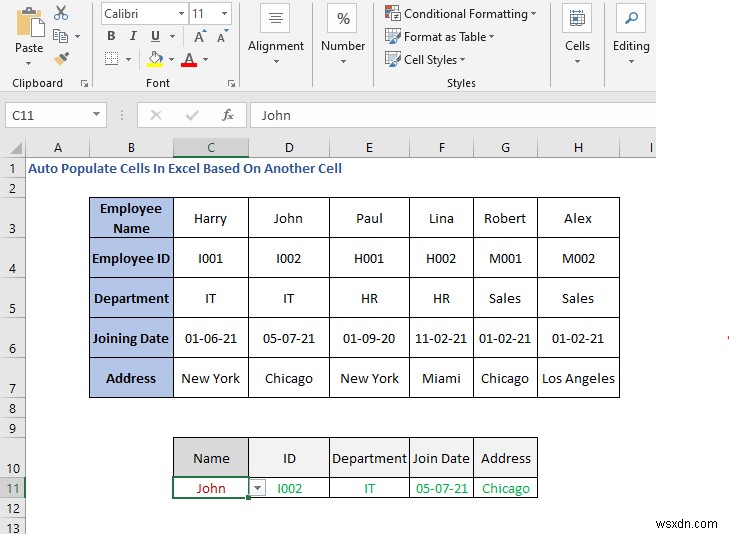Toggle Underline formatting
Image resolution: width=729 pixels, height=534 pixels.
click(155, 36)
